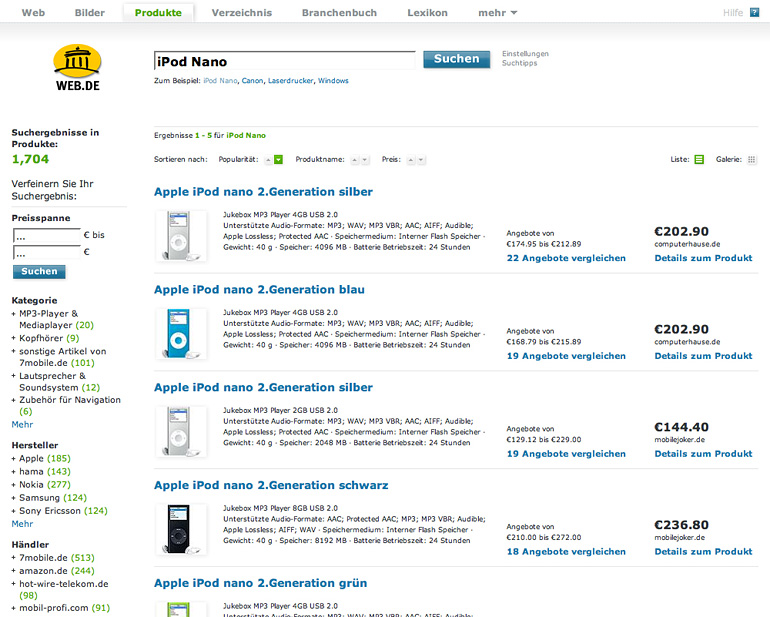Open Einstellungen link

click(525, 54)
